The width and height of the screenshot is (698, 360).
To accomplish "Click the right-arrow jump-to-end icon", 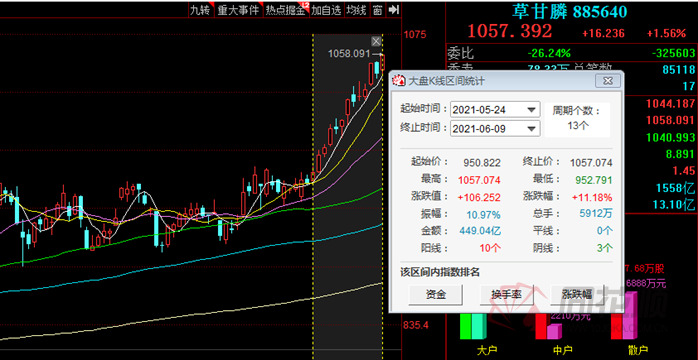I will point(393,10).
